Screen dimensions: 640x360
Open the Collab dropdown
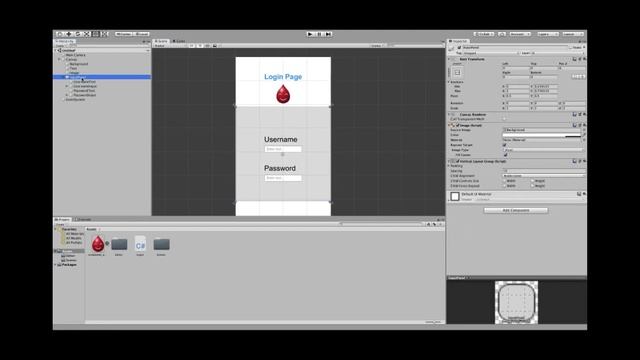tap(484, 34)
